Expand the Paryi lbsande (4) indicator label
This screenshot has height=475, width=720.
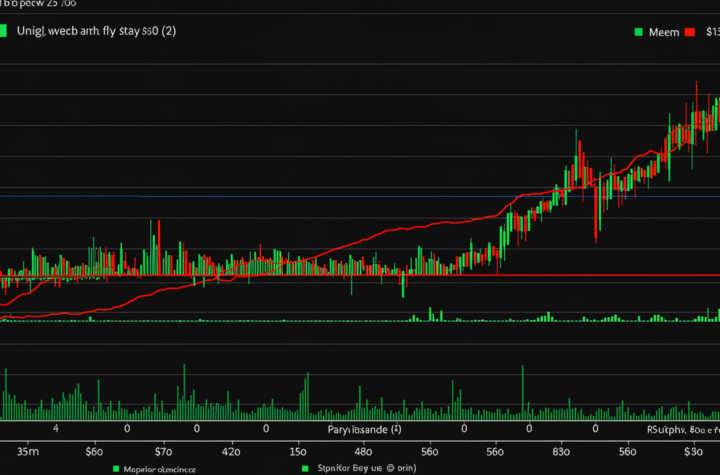pyautogui.click(x=365, y=429)
